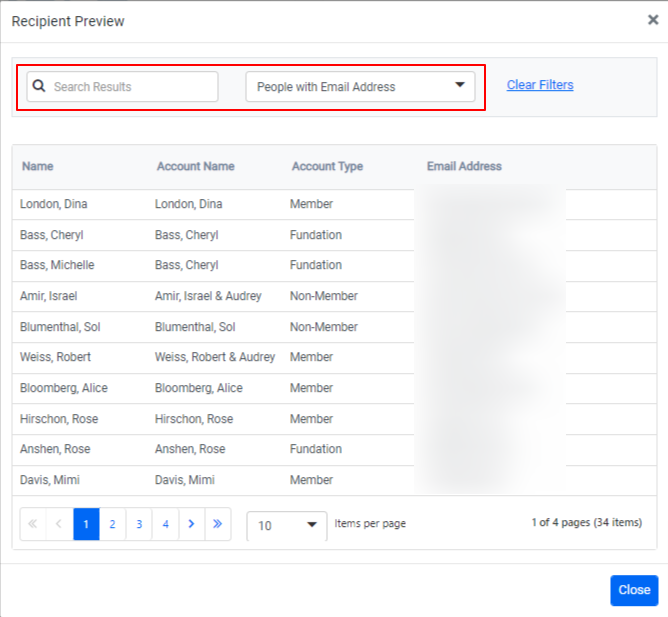
Task: Click Fundation type in Bass, Michelle row
Action: [x=316, y=265]
